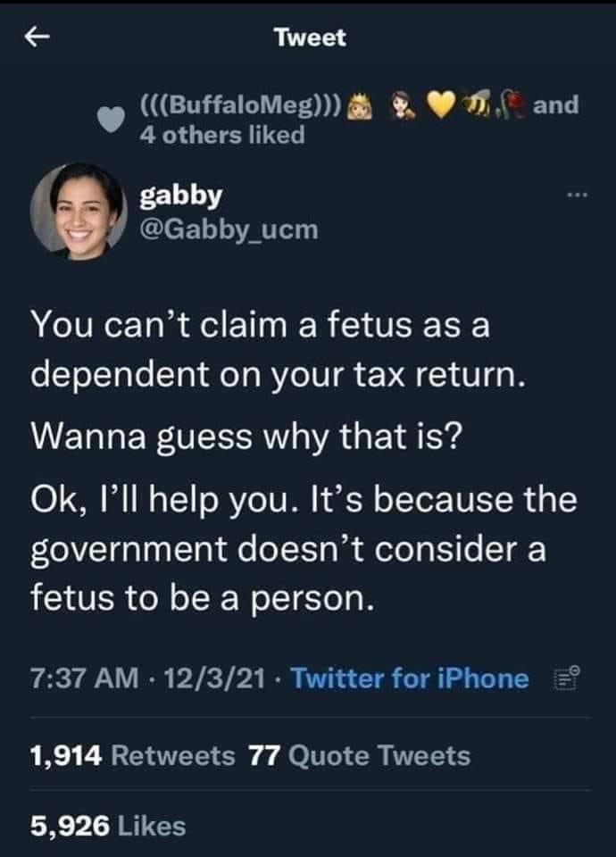Open the 'Twitter for iPhone' source link
The width and height of the screenshot is (616, 857).
coord(408,678)
